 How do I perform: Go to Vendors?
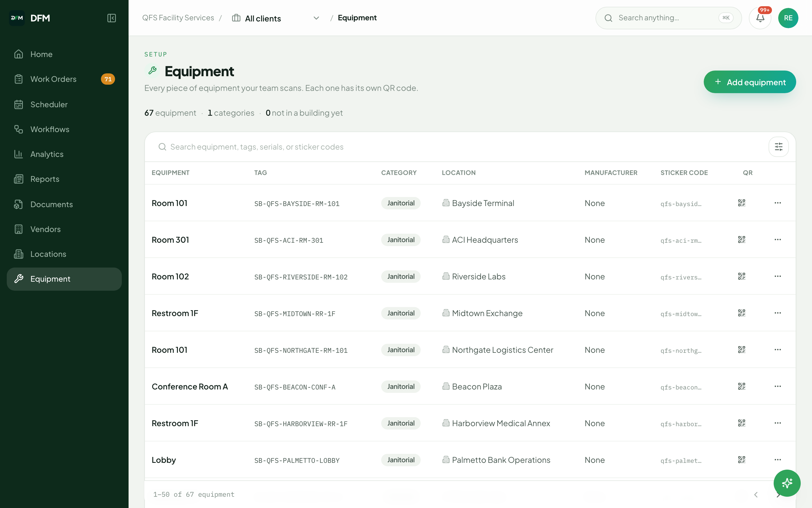point(64,229)
